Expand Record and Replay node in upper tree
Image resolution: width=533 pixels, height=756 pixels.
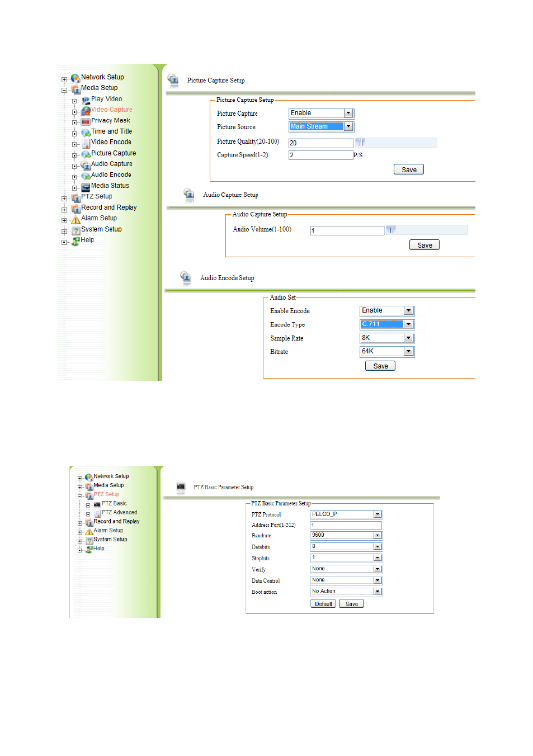click(64, 210)
